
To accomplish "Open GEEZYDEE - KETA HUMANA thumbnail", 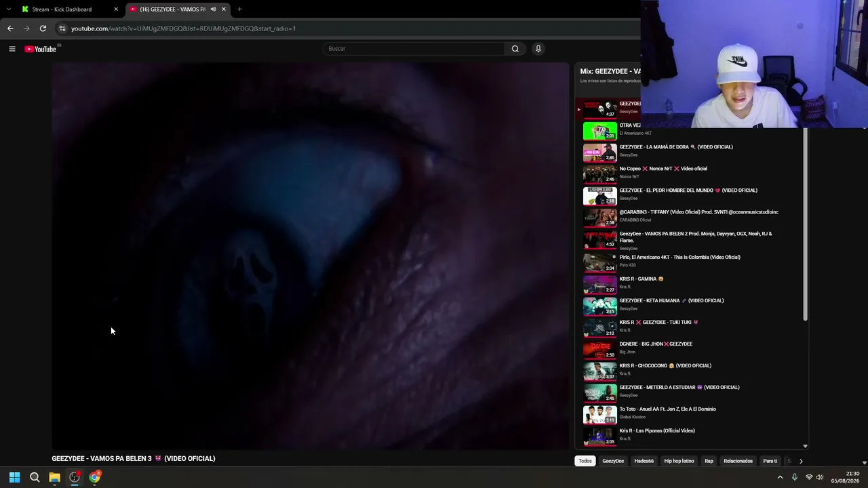I will (600, 306).
